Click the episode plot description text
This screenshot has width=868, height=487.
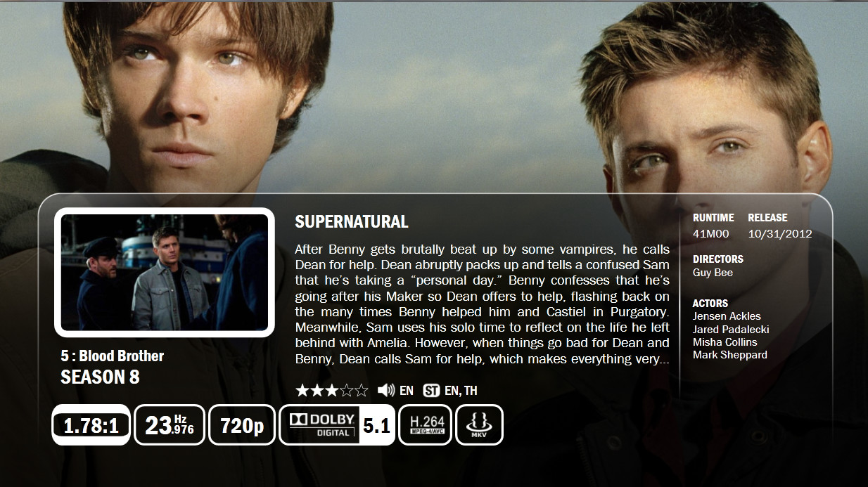coord(482,304)
